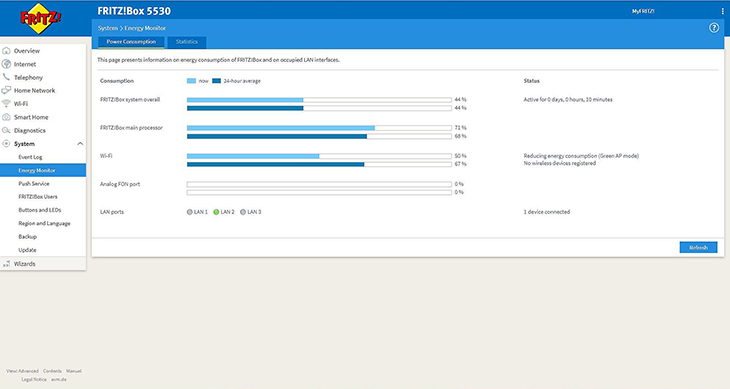The image size is (730, 389).
Task: Click the Overview home icon
Action: pos(6,51)
